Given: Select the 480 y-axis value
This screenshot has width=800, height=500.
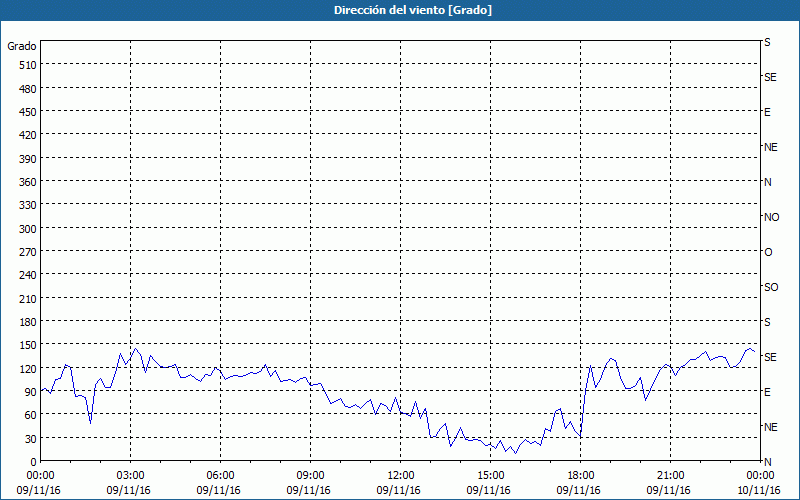Looking at the screenshot, I should (28, 89).
